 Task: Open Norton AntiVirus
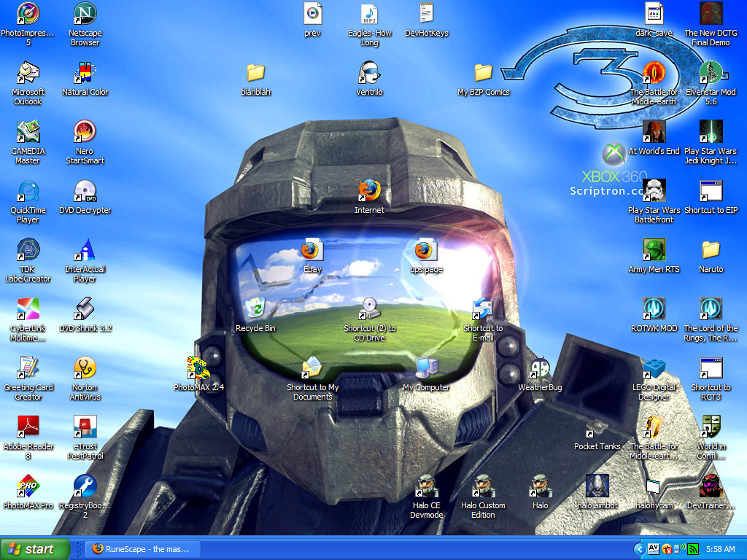pyautogui.click(x=85, y=365)
